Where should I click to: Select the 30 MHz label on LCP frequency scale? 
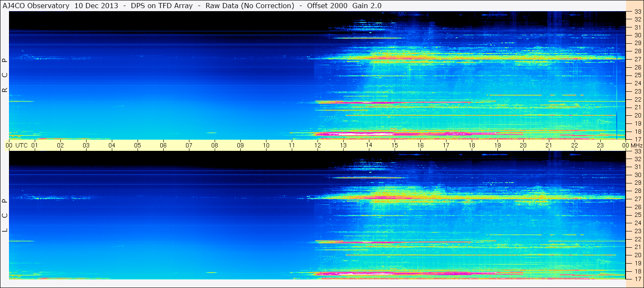click(x=637, y=175)
